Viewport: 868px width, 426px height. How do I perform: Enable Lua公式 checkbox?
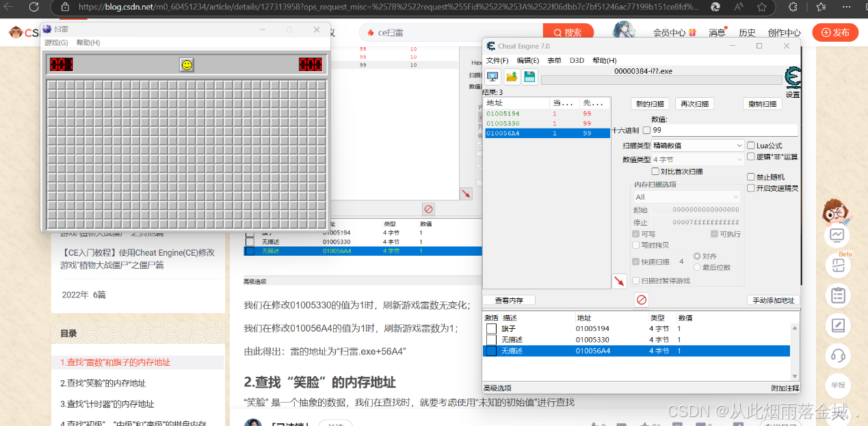(x=751, y=146)
